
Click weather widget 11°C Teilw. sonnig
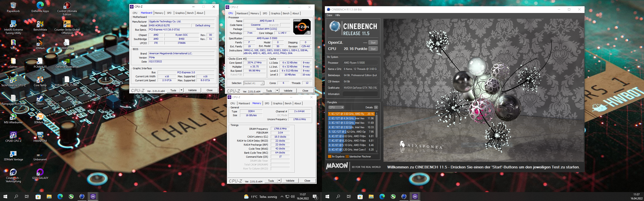260,197
